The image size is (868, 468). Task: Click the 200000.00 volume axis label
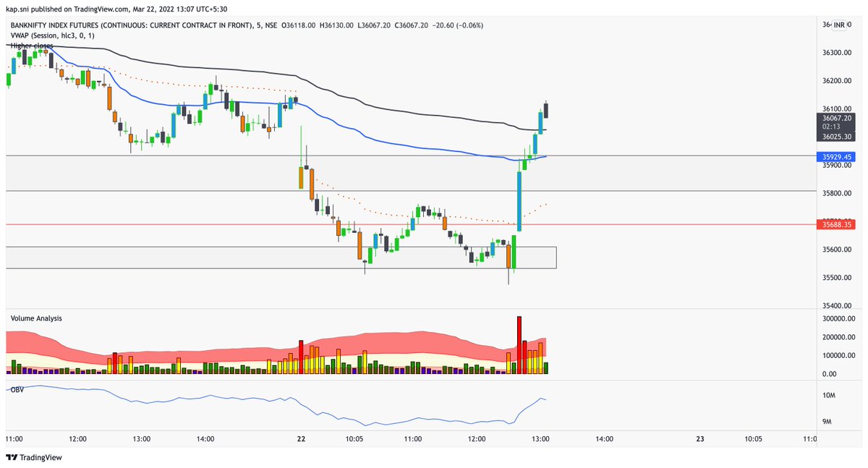point(840,337)
